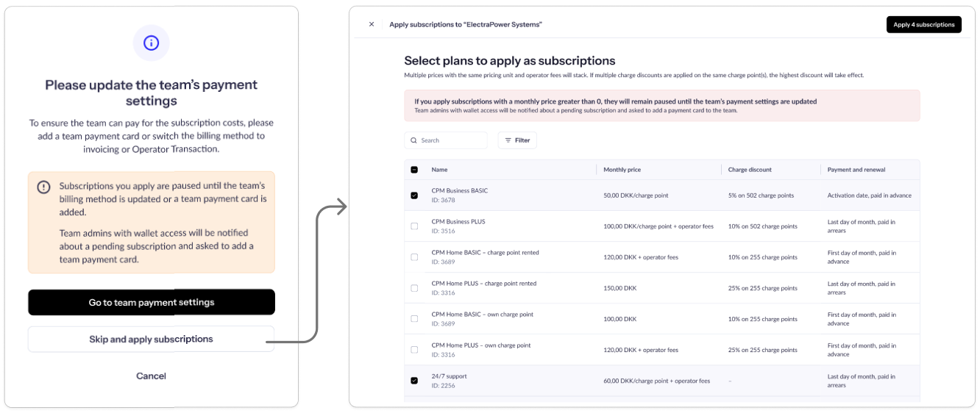Screen dimensions: 980x413
Task: Open the Filter options
Action: (517, 140)
